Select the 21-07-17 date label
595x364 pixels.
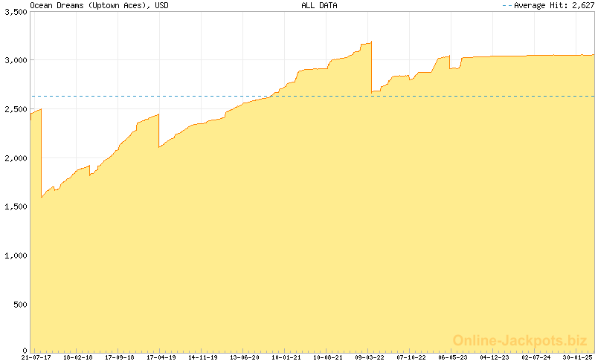(36, 357)
